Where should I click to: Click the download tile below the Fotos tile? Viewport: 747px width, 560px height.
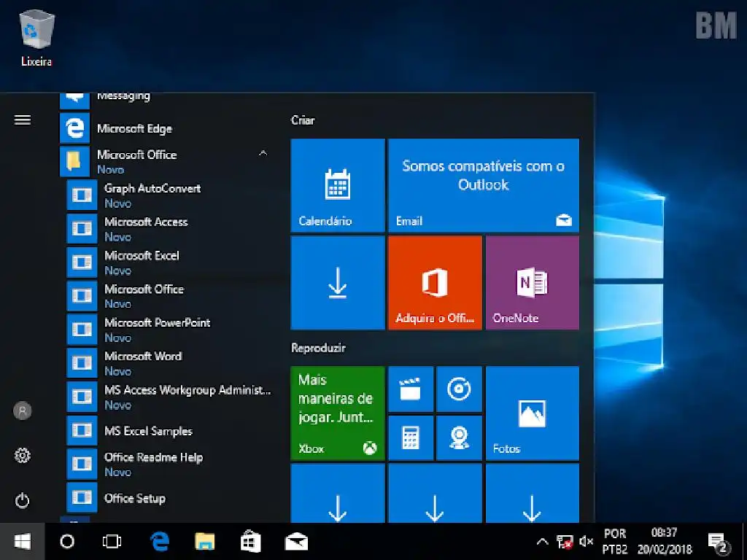tap(532, 494)
